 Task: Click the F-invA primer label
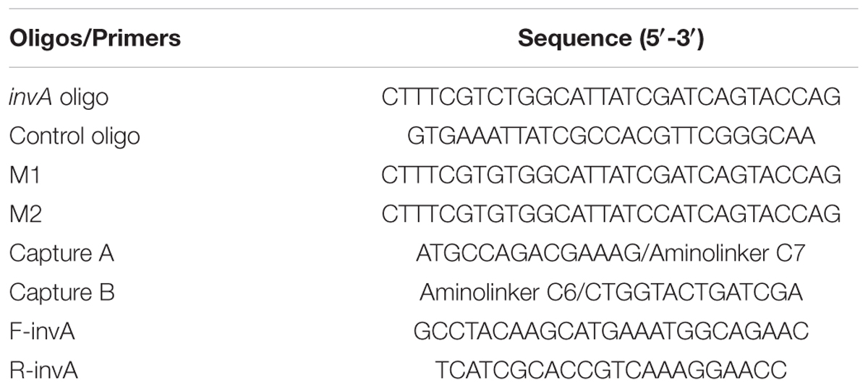(43, 332)
